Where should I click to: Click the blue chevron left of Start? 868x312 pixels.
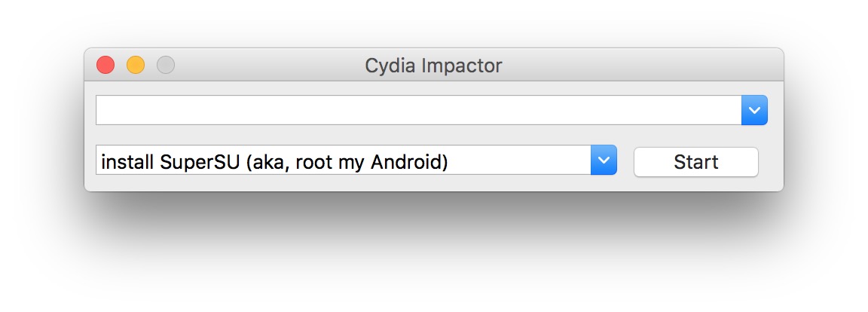[604, 160]
